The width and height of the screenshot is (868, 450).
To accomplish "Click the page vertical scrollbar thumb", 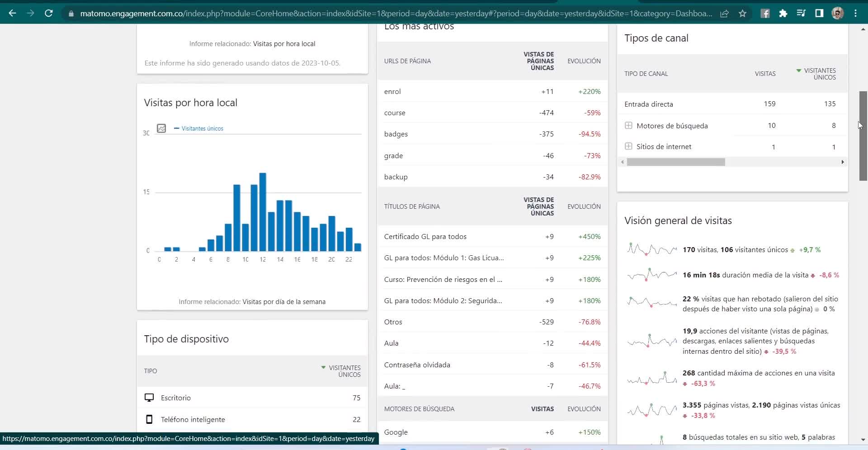I will pyautogui.click(x=863, y=136).
